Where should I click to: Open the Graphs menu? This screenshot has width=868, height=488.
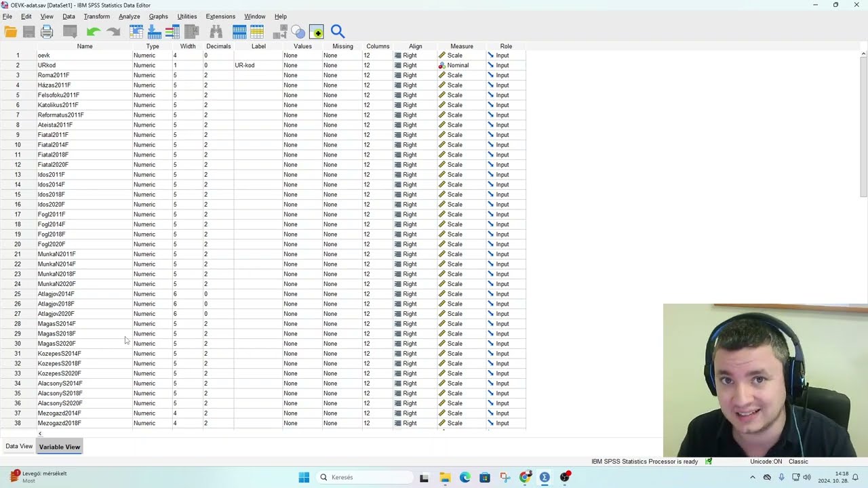158,16
